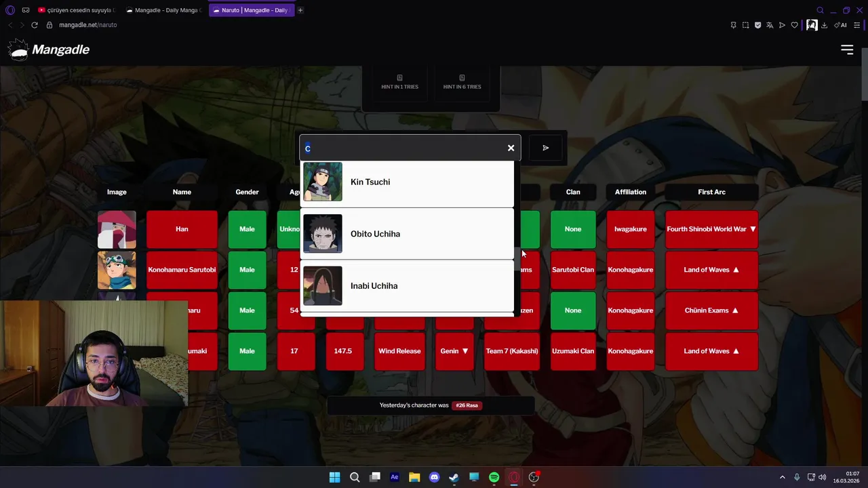Click the Mangadle logo
Viewport: 868px width, 488px height.
click(x=49, y=49)
